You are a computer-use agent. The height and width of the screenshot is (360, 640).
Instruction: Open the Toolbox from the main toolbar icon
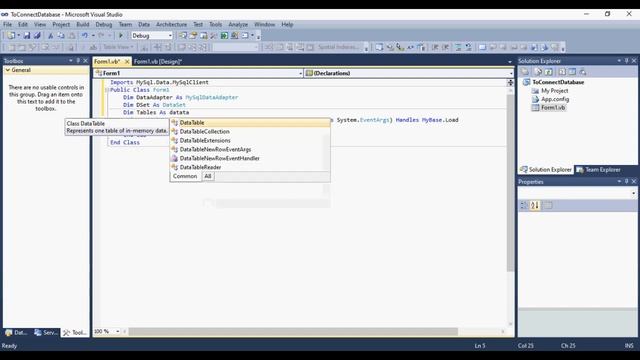point(213,36)
